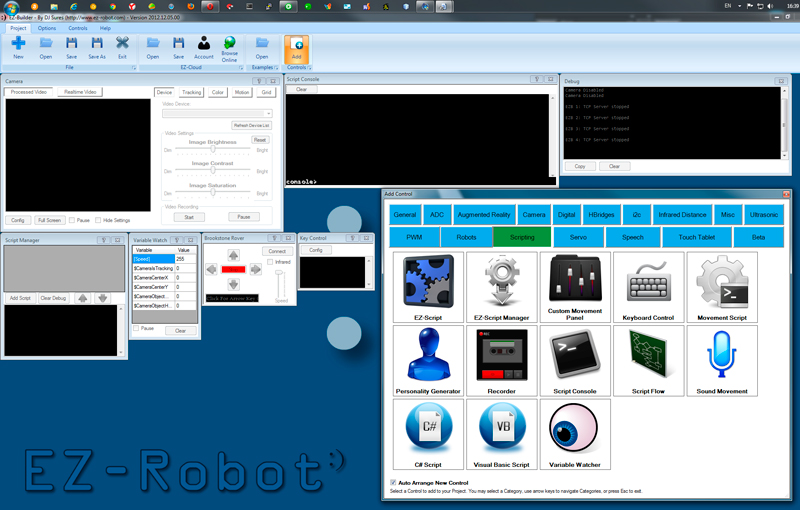
Task: Add the Script Console control
Action: coord(575,361)
